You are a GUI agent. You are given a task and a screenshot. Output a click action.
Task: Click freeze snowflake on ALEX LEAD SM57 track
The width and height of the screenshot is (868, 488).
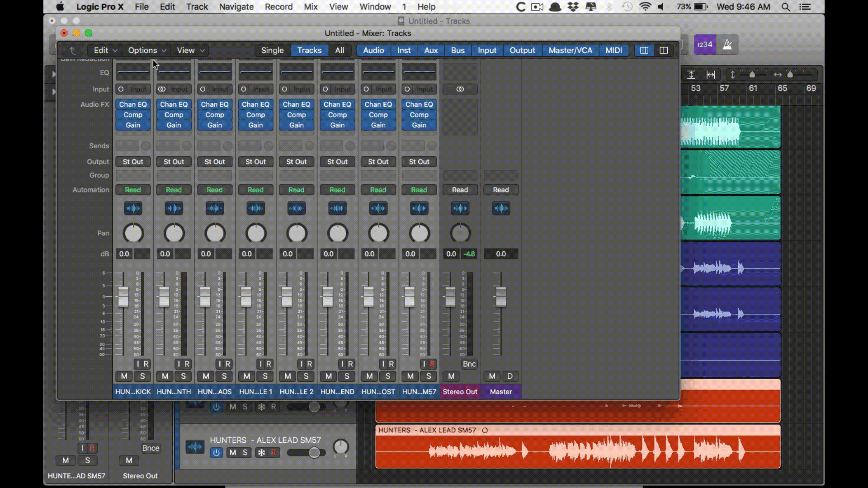[261, 452]
